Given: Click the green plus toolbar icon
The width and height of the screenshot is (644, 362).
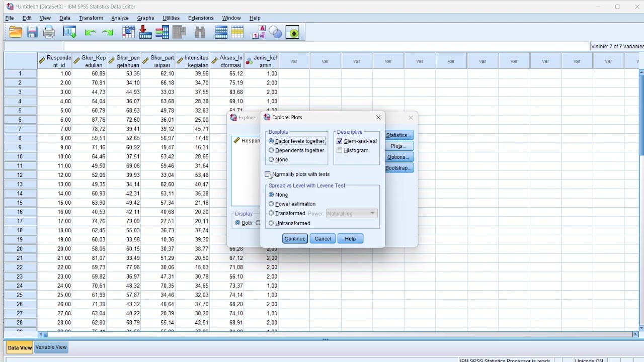Looking at the screenshot, I should pyautogui.click(x=292, y=33).
